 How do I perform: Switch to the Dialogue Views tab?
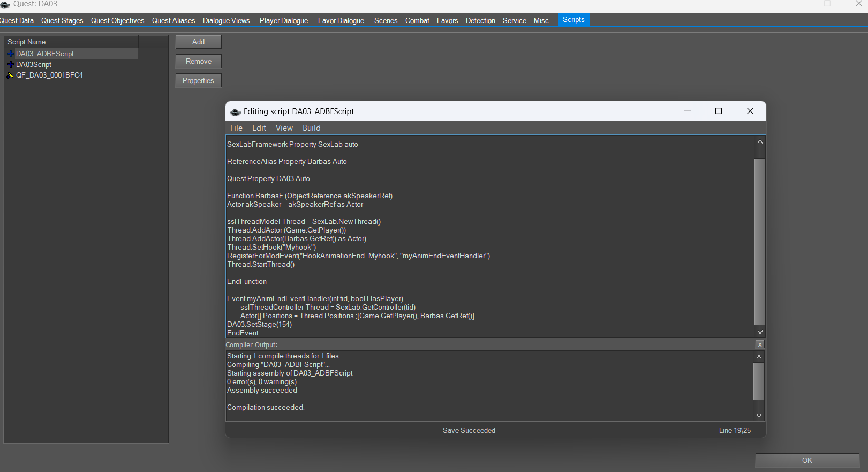tap(226, 20)
